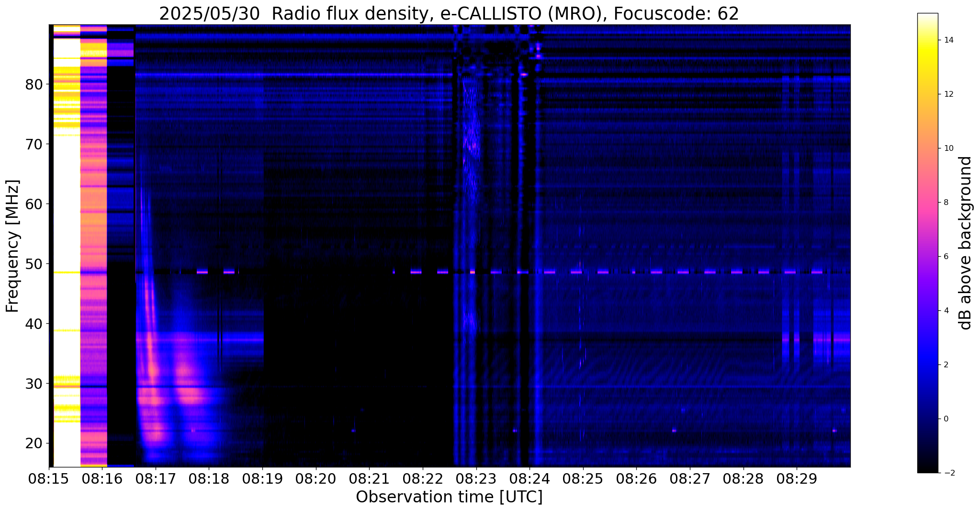Click the 'dB above background' colorbar label
This screenshot has height=511, width=980.
(966, 243)
